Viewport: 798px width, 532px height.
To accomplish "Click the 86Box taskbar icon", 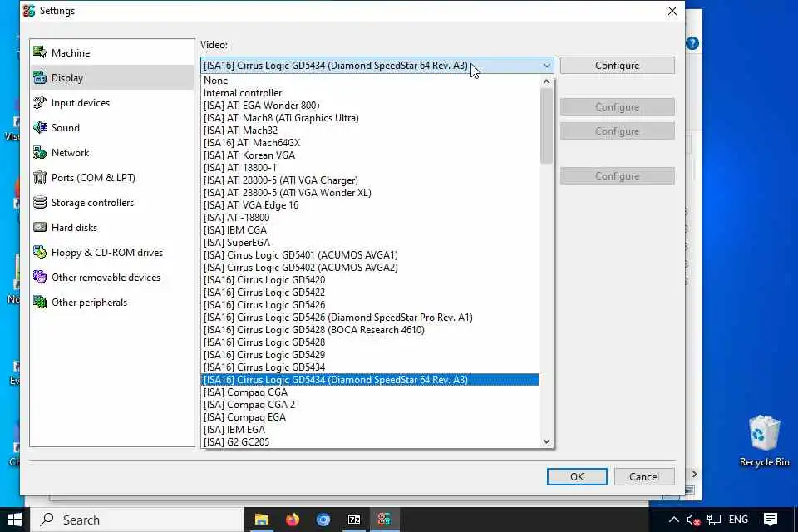I will (x=384, y=520).
